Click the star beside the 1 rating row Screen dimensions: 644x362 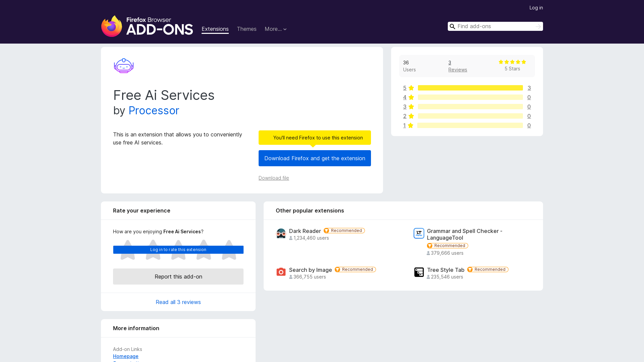[x=411, y=125]
